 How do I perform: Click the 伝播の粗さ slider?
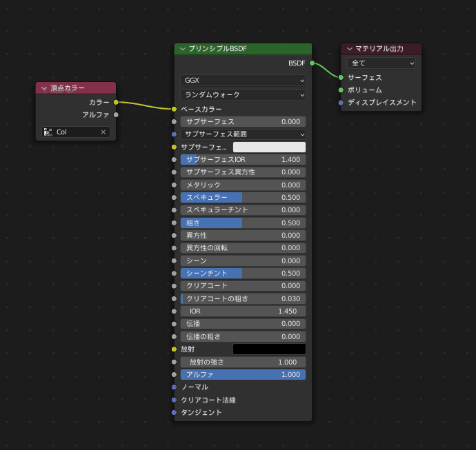(x=243, y=336)
